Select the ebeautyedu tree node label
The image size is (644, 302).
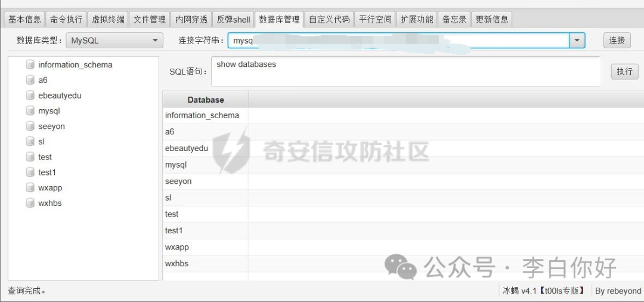click(60, 95)
